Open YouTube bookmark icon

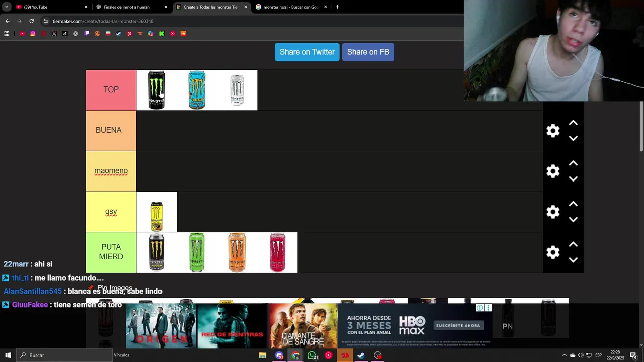[x=22, y=34]
